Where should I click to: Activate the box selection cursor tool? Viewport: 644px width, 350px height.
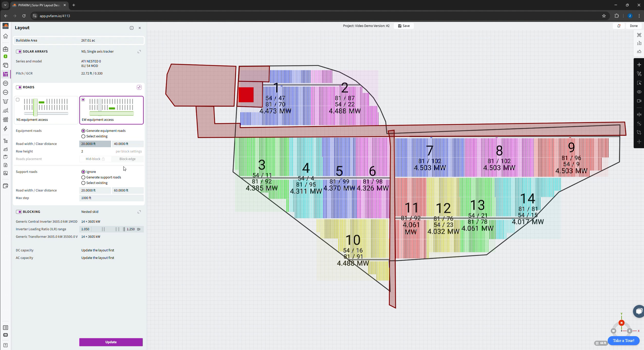point(639,83)
